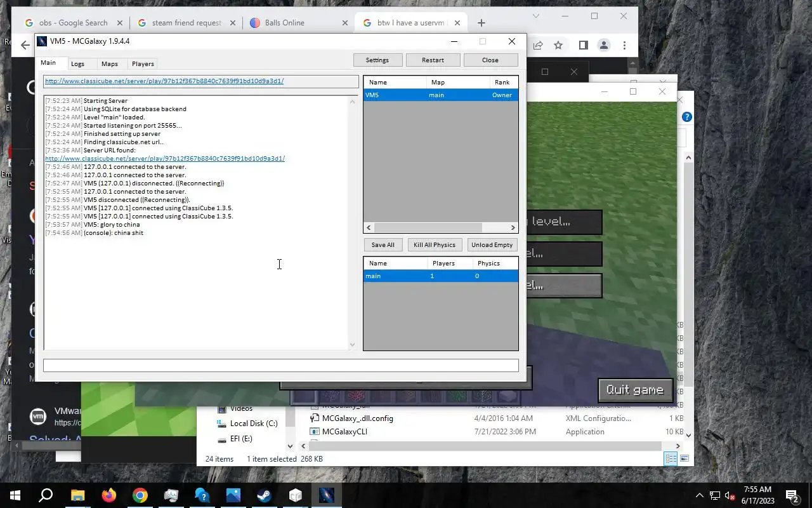Click Quit game in ClassiCube
Viewport: 812px width, 508px height.
point(634,390)
